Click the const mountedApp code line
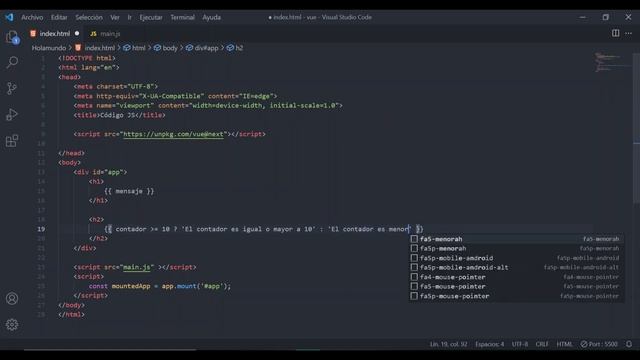Viewport: 640px width, 360px height. coord(160,286)
